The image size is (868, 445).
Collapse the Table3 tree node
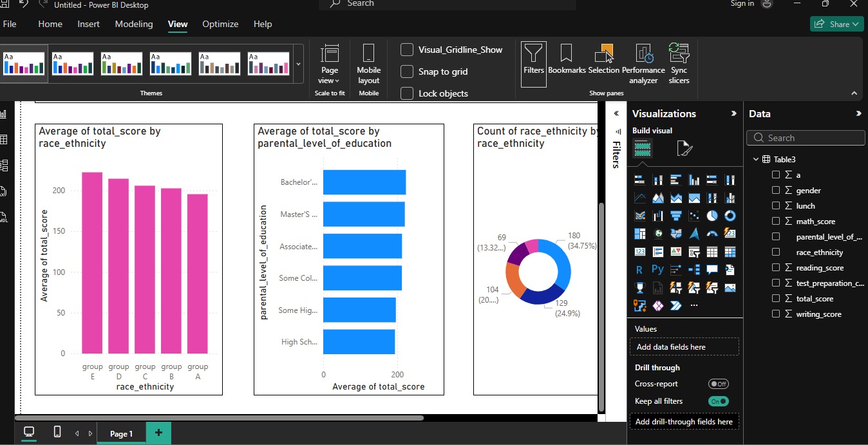tap(755, 160)
